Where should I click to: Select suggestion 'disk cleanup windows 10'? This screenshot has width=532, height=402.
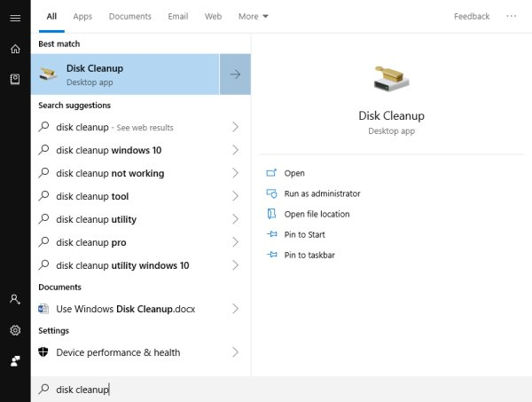pos(141,150)
